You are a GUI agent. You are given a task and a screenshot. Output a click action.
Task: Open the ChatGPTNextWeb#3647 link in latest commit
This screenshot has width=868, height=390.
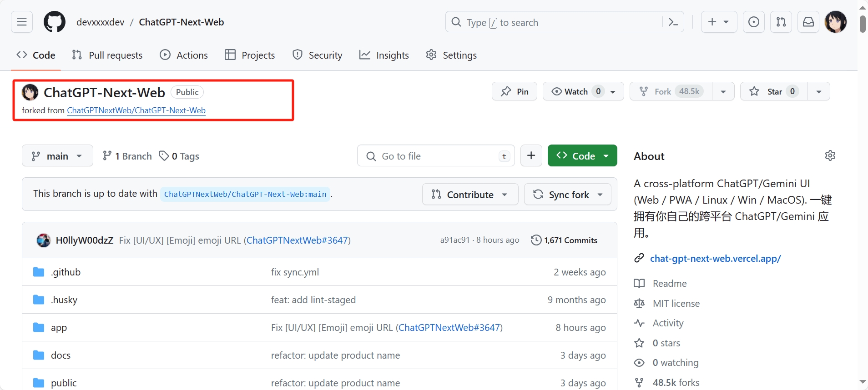click(297, 240)
